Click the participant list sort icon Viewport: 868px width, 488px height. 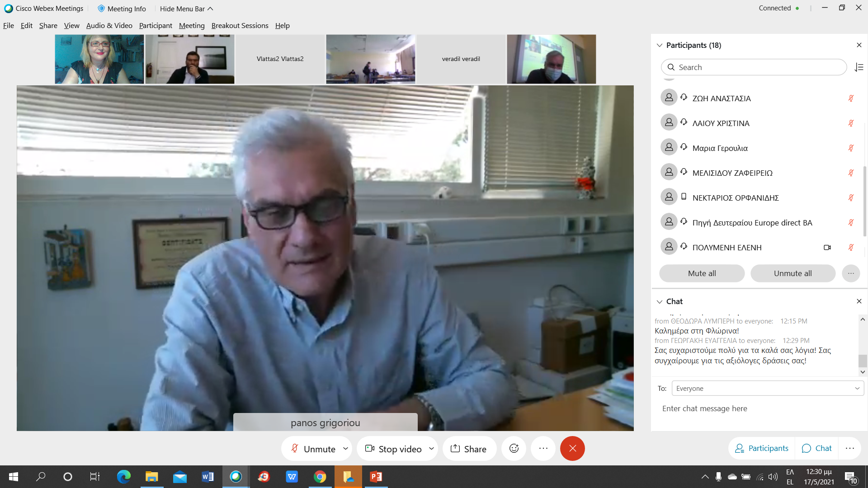tap(859, 67)
